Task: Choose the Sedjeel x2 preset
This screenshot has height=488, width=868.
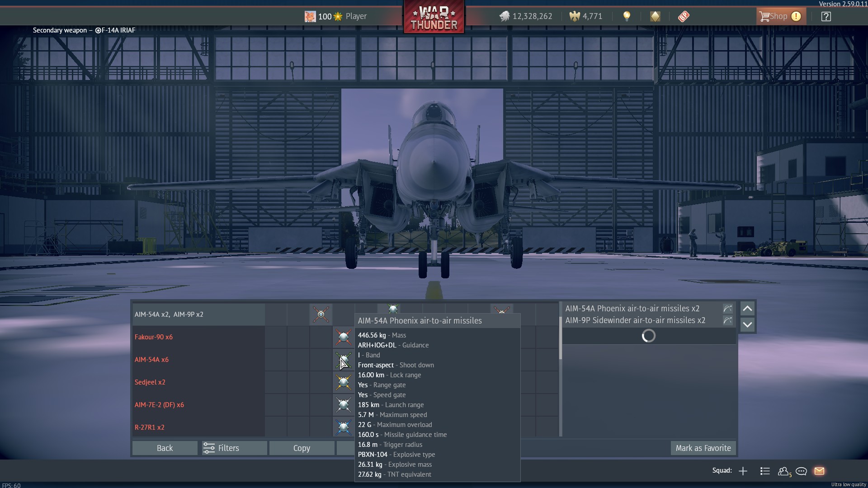Action: coord(198,382)
